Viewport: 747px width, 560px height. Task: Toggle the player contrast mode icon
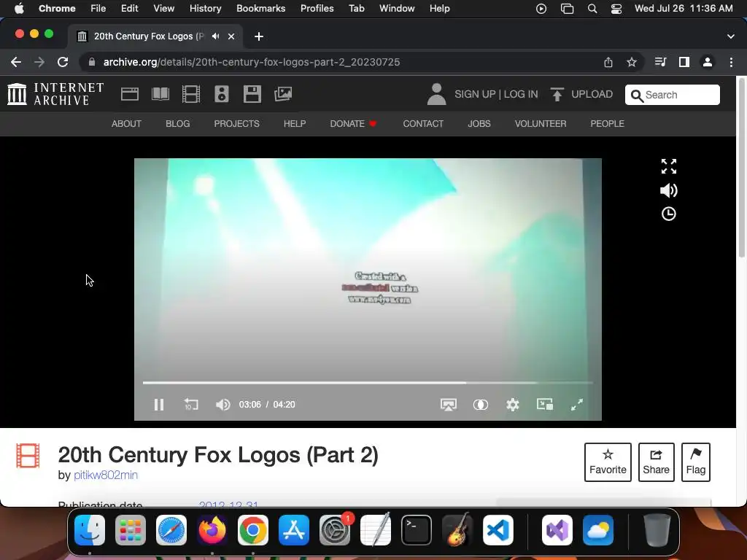coord(480,405)
